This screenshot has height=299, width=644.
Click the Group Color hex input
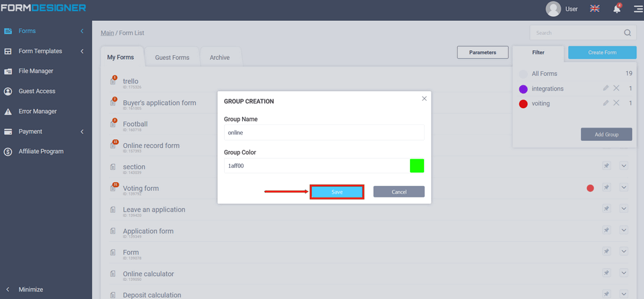tap(316, 166)
